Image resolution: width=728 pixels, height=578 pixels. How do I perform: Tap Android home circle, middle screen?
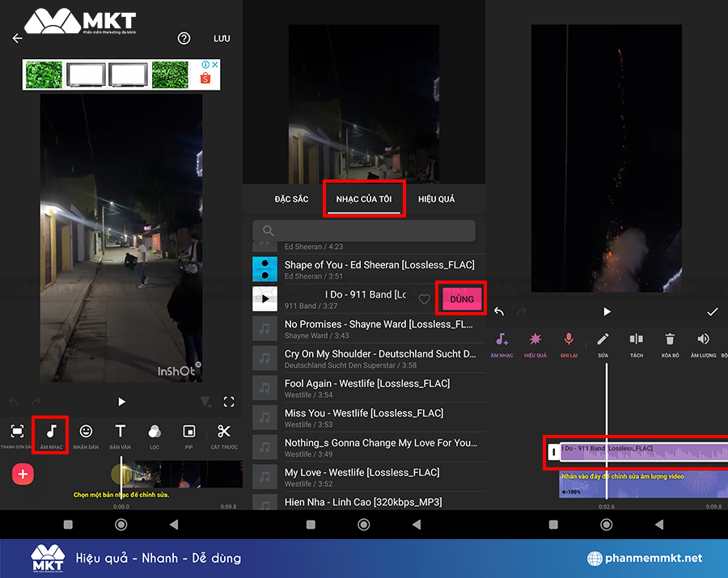pyautogui.click(x=363, y=525)
